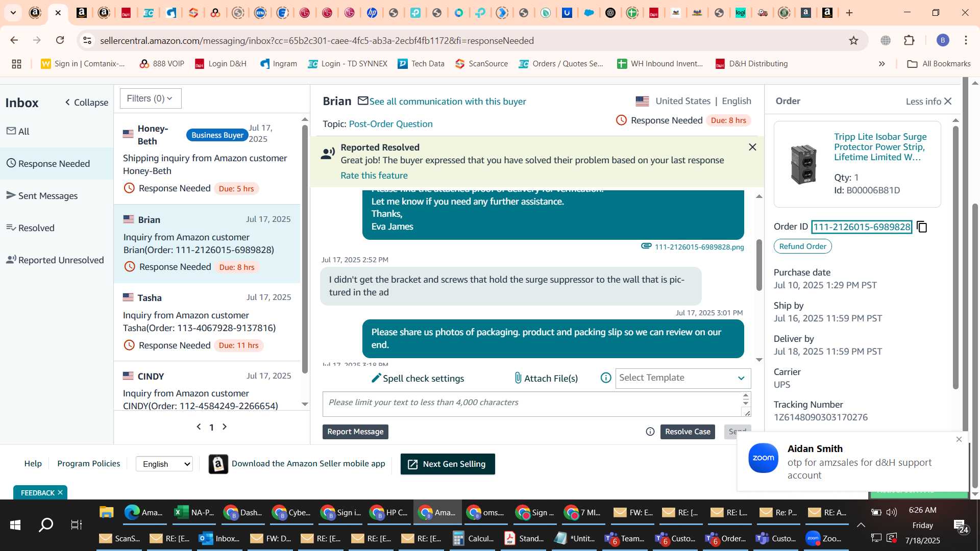Open the Chrome three-dot menu
Screen dimensions: 980x551
pos(966,40)
